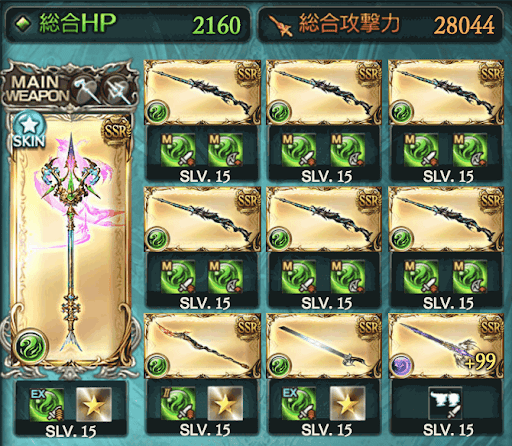Open the third weapon in the top row

pos(446,93)
